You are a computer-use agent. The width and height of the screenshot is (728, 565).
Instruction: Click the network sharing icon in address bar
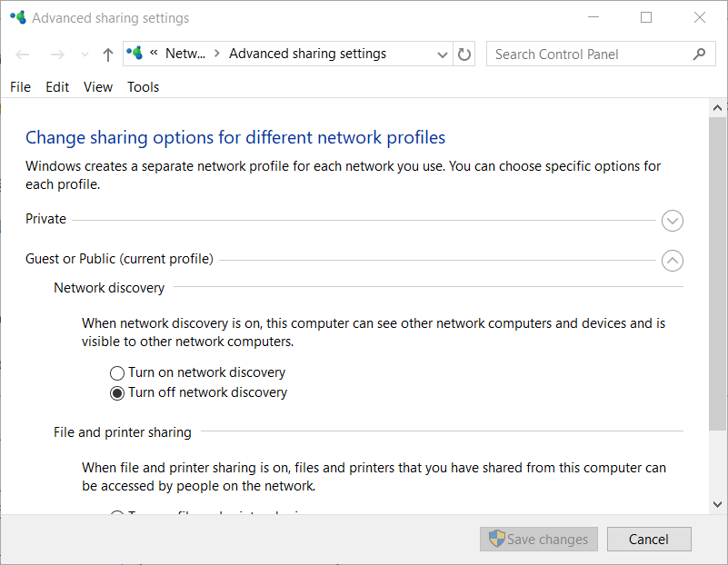[x=135, y=53]
